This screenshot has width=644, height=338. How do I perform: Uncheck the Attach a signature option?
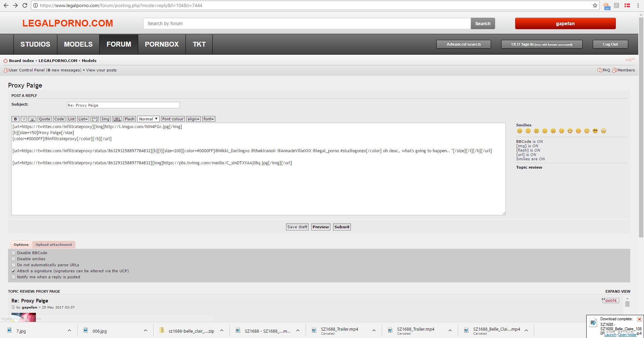point(13,271)
